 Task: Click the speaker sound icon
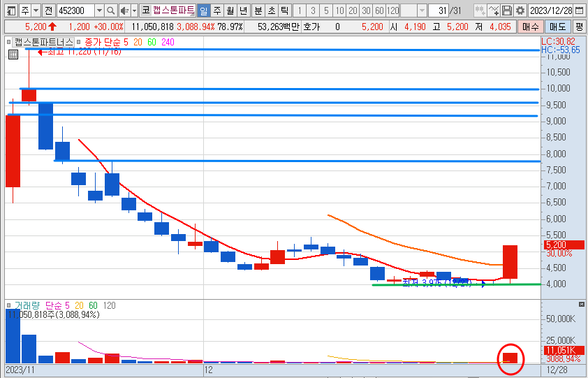(x=125, y=10)
